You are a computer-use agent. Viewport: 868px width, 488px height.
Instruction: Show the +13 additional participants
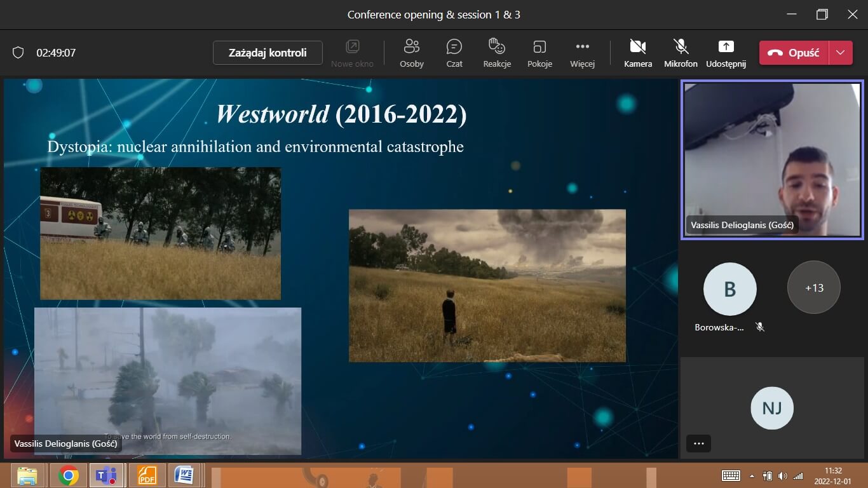[814, 288]
